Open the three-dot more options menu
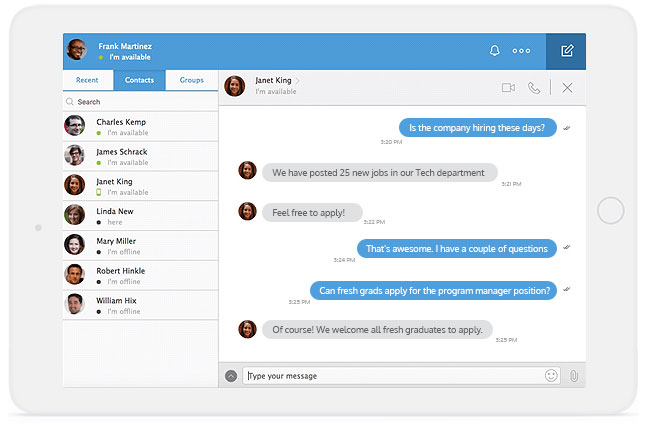The height and width of the screenshot is (423, 645). pyautogui.click(x=521, y=51)
